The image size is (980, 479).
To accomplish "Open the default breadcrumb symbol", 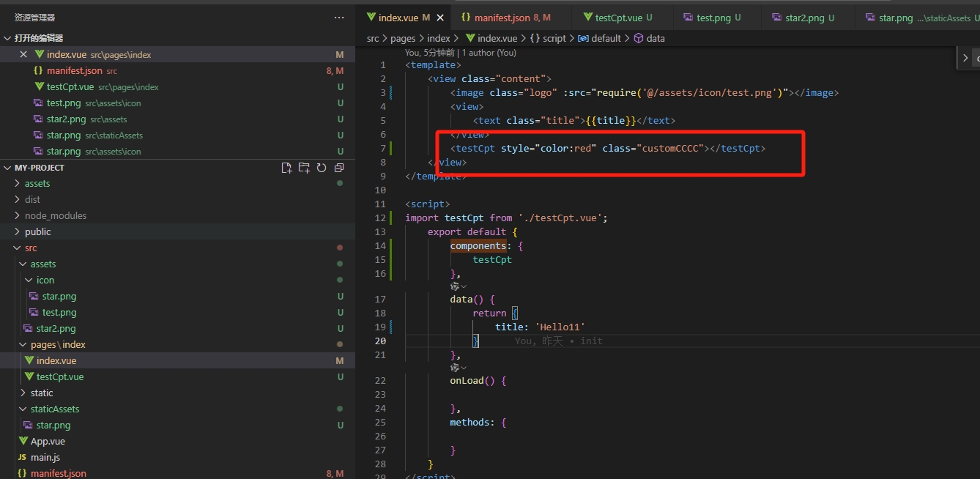I will 599,39.
